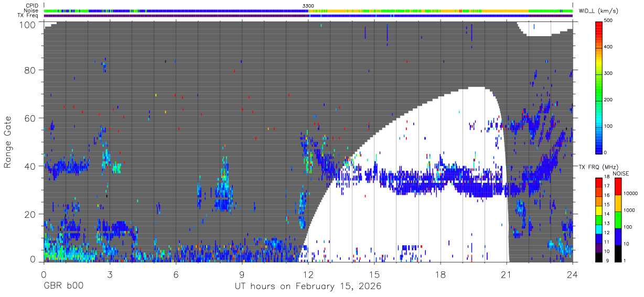
Task: Click the 9 hour tick on time axis
Action: (x=242, y=274)
